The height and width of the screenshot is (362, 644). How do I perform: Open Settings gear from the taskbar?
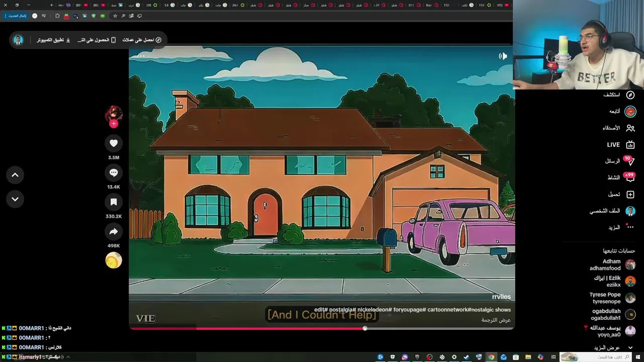454,357
